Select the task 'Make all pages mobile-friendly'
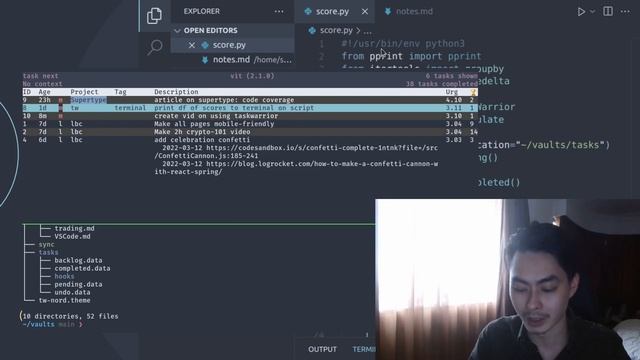640x360 pixels. click(250, 124)
